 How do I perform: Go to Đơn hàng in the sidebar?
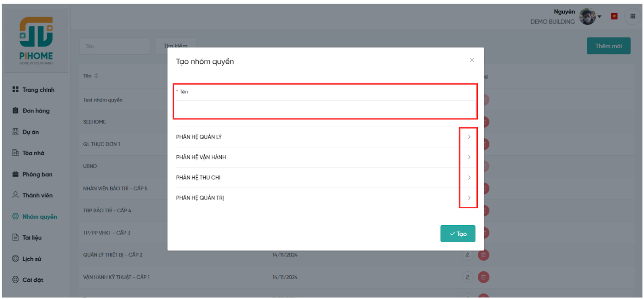[36, 111]
